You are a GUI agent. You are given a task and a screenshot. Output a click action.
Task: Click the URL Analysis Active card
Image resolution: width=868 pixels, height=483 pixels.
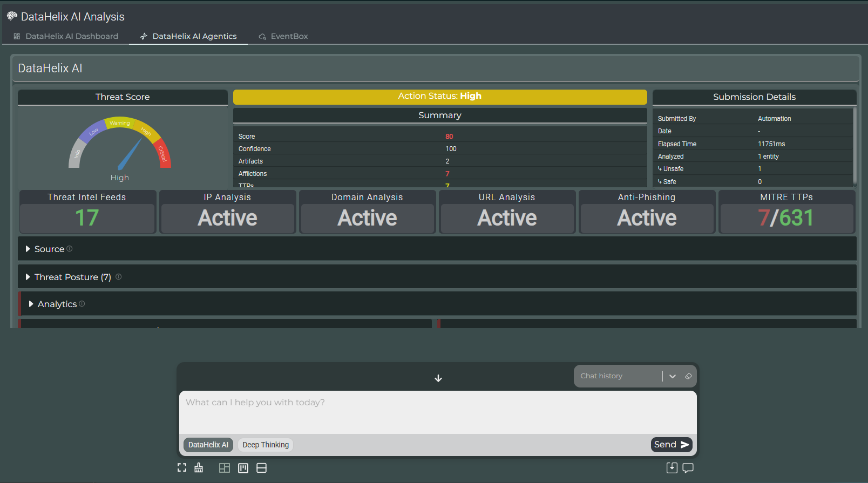(x=507, y=212)
